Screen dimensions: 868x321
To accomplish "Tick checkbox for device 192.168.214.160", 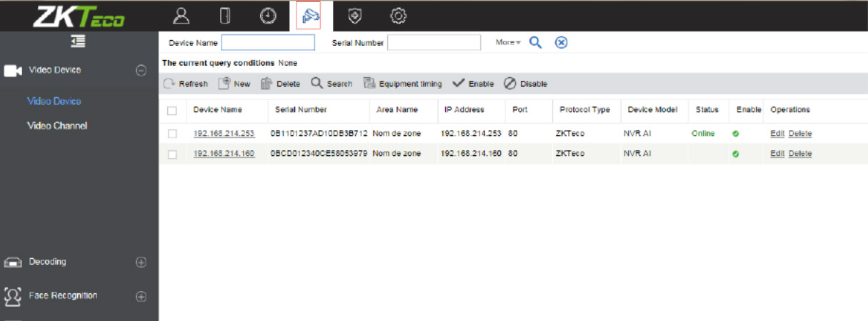I will click(172, 154).
